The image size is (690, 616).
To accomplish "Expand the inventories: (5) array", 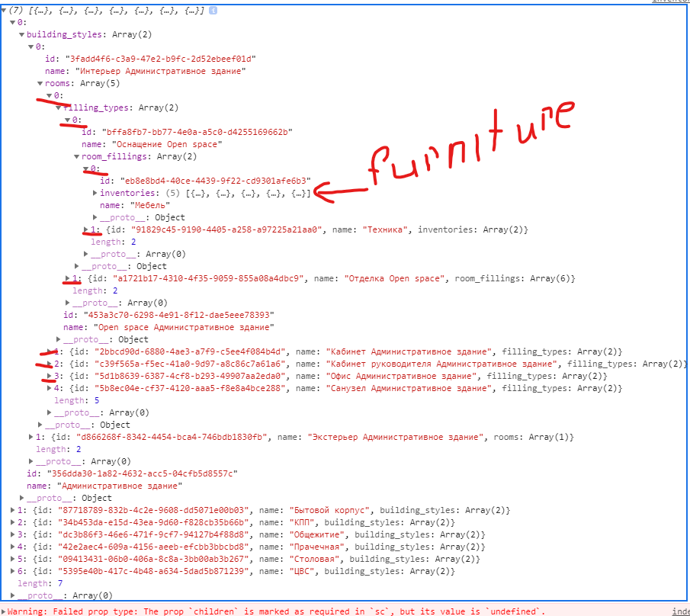I will click(93, 193).
